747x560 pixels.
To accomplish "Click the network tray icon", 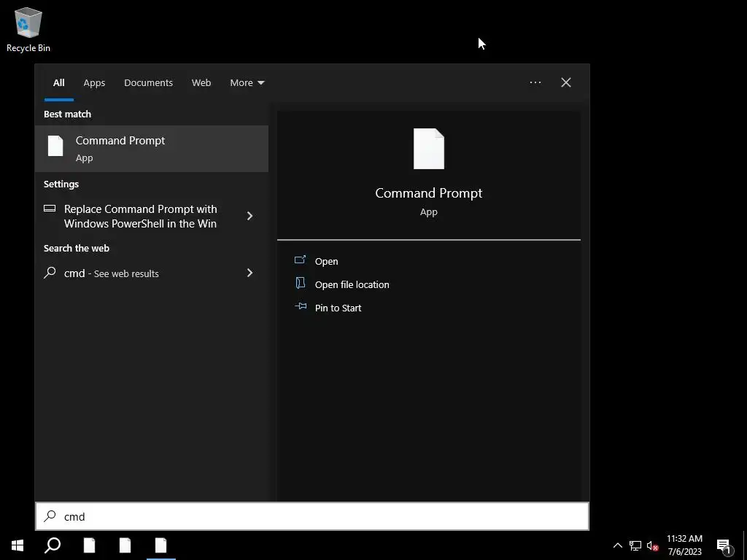I will tap(635, 545).
